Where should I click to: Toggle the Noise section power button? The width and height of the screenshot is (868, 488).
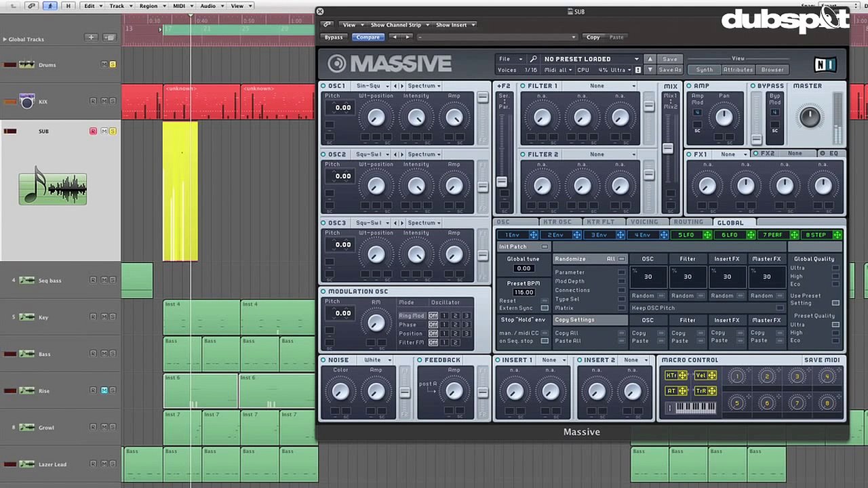point(323,360)
